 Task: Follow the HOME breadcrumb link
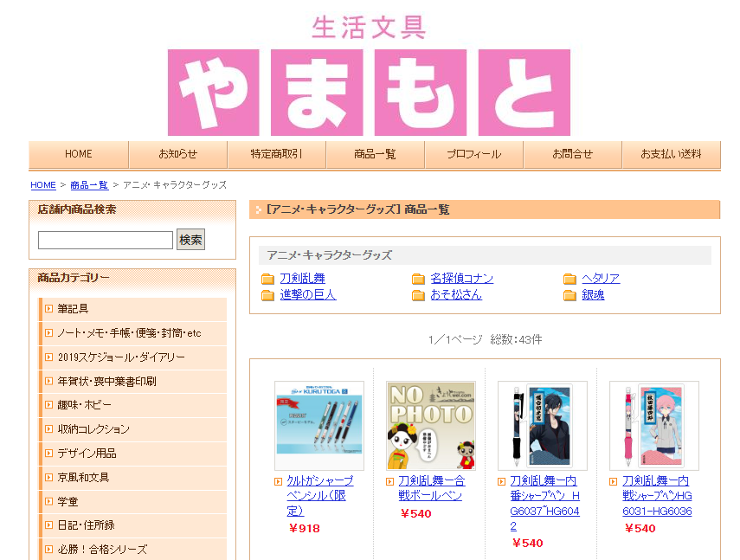click(43, 185)
